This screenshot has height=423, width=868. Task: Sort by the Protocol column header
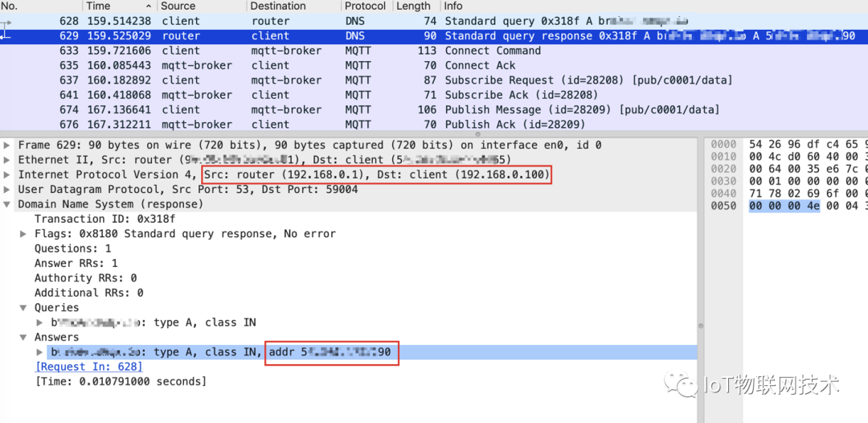click(x=365, y=6)
